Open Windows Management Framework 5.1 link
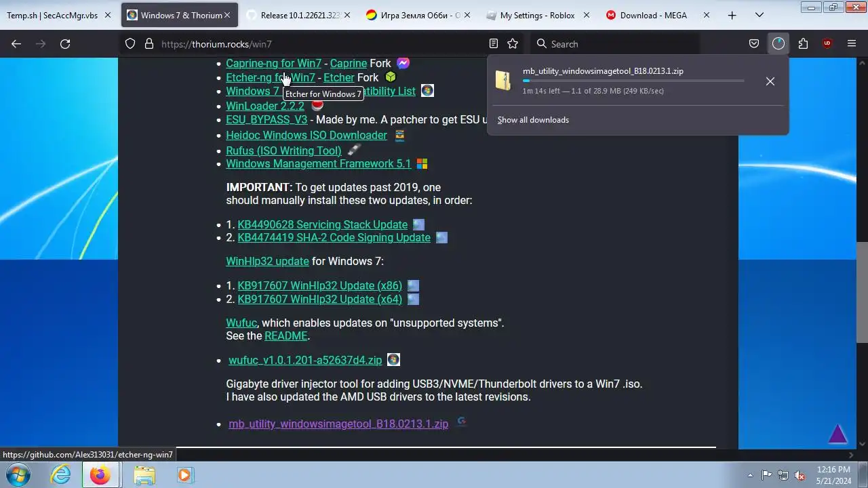The image size is (868, 488). click(318, 163)
